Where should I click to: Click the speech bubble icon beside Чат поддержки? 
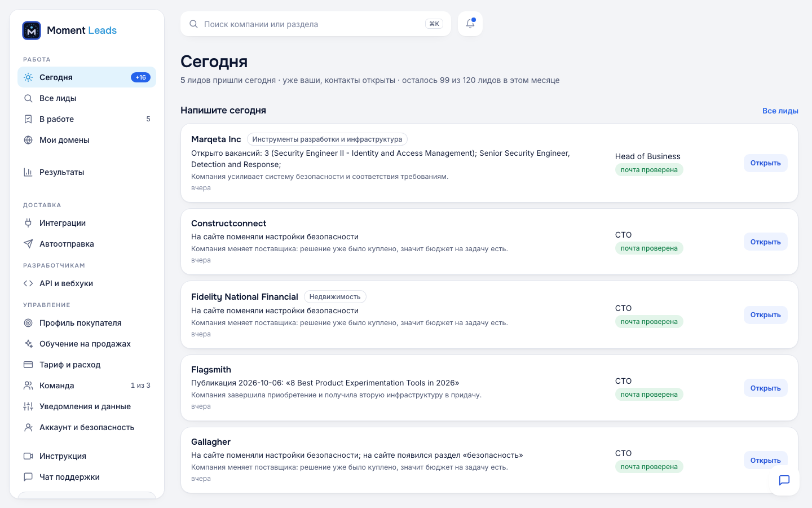[x=28, y=477]
